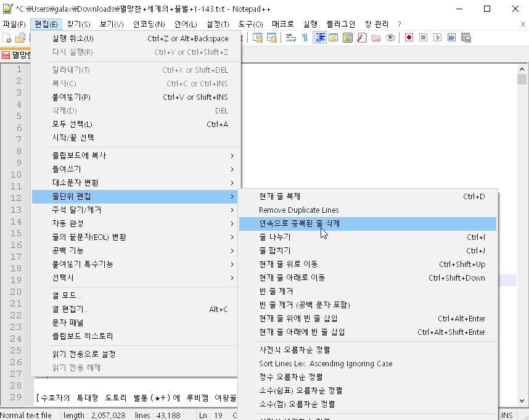Click the INS status bar indicator

pyautogui.click(x=507, y=415)
